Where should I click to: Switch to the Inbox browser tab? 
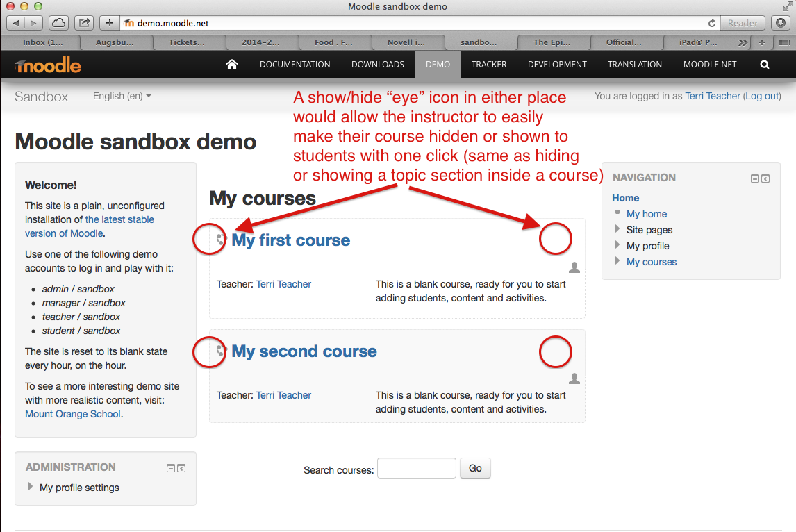point(42,42)
